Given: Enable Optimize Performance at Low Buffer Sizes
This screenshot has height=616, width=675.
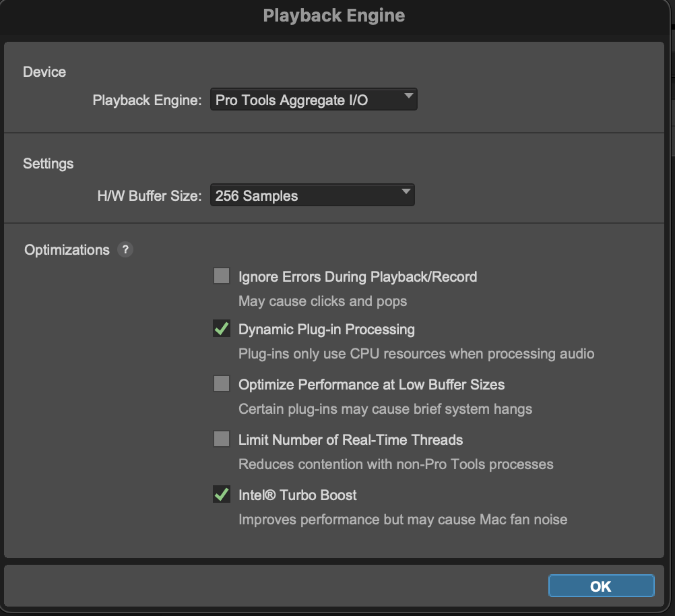Looking at the screenshot, I should tap(222, 383).
